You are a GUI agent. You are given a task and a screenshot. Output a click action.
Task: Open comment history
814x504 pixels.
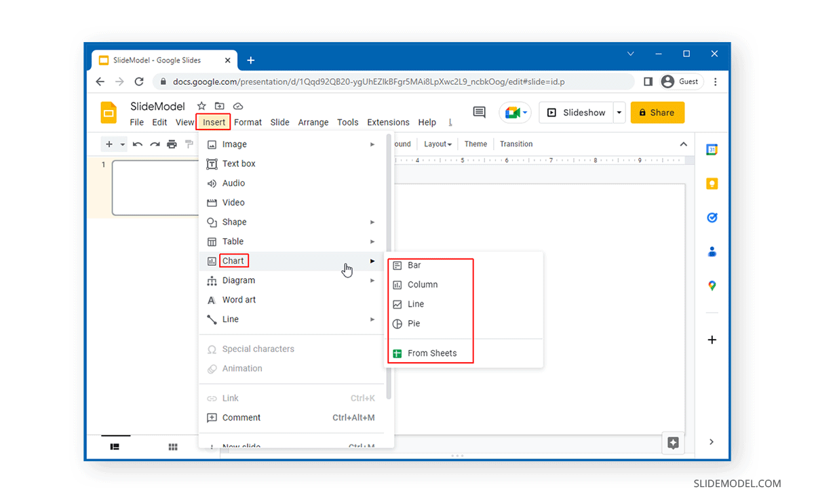click(x=479, y=112)
